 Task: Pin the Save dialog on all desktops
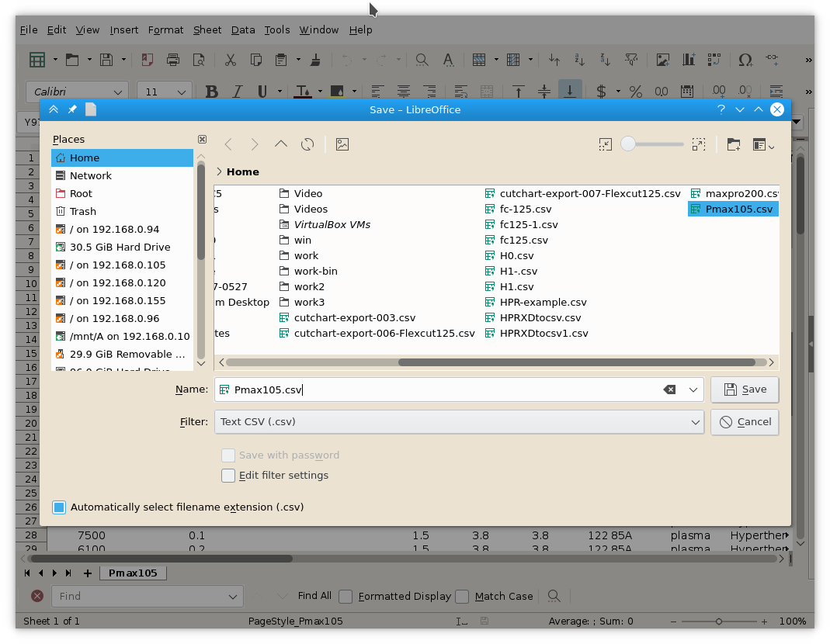coord(72,109)
